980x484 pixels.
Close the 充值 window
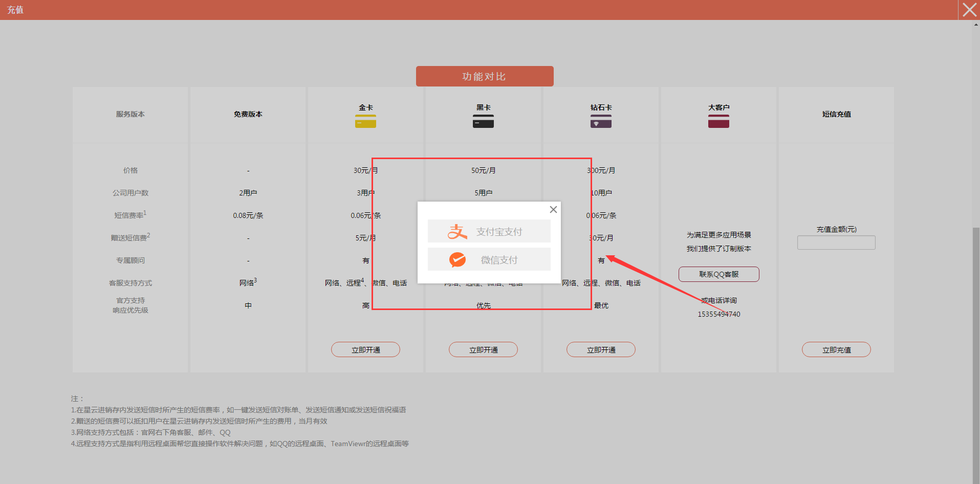[969, 10]
